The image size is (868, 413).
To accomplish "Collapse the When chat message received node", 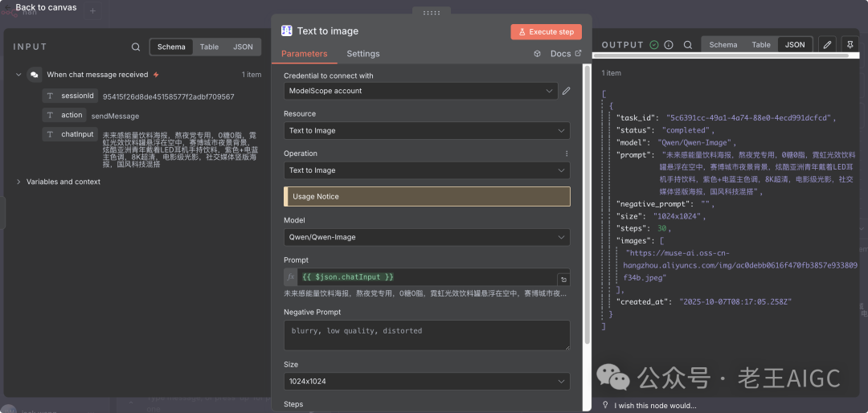I will point(18,74).
